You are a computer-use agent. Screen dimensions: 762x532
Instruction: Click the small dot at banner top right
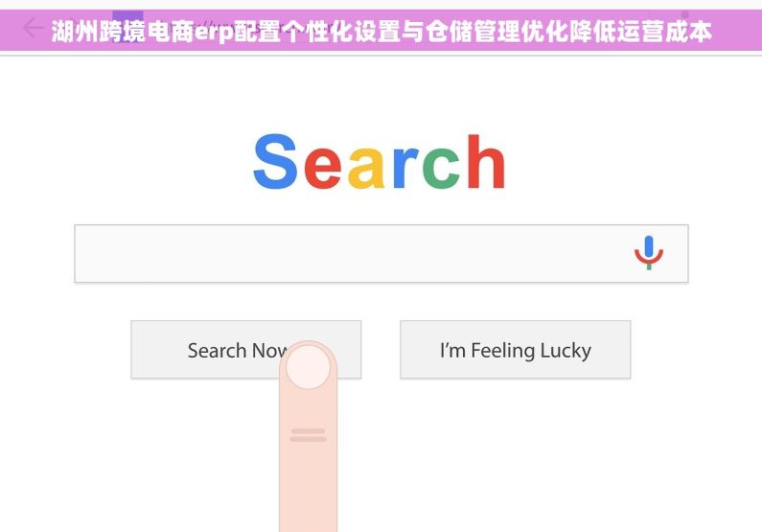pos(685,14)
